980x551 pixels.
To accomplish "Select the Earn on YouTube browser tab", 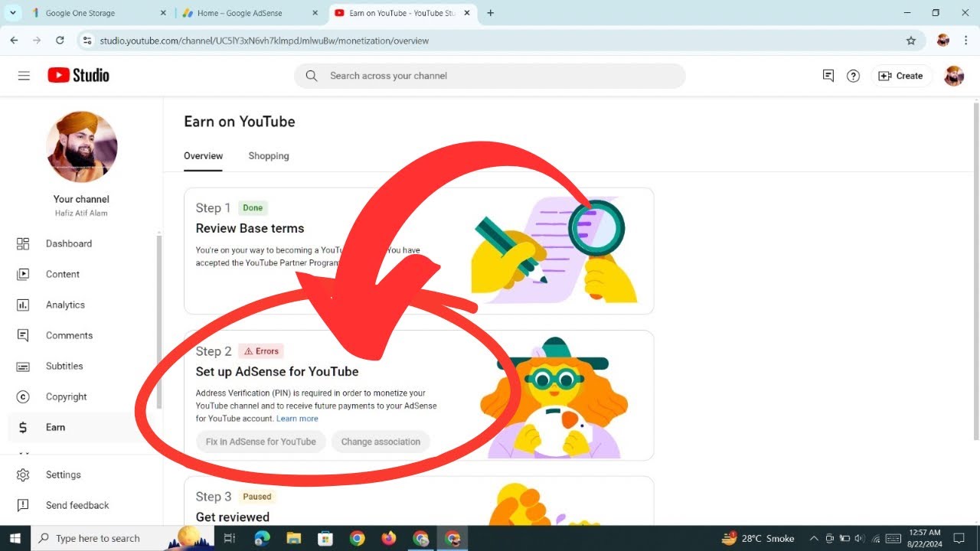I will point(404,13).
